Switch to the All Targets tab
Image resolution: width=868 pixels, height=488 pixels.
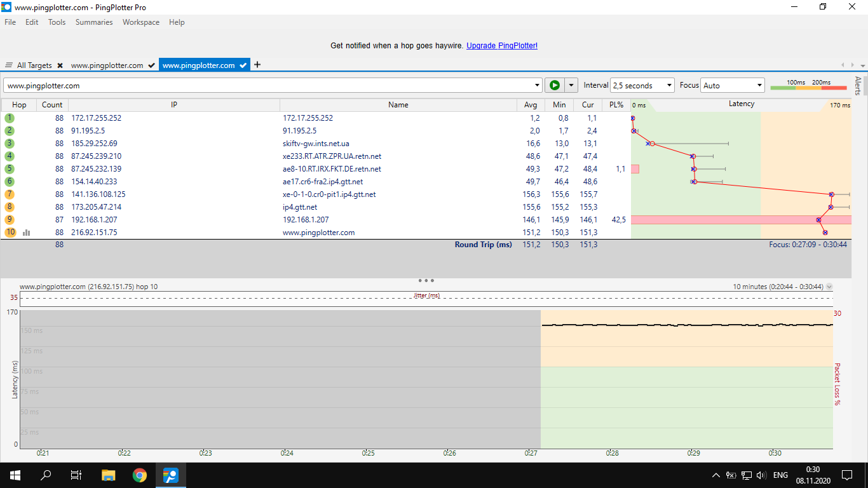pyautogui.click(x=34, y=65)
